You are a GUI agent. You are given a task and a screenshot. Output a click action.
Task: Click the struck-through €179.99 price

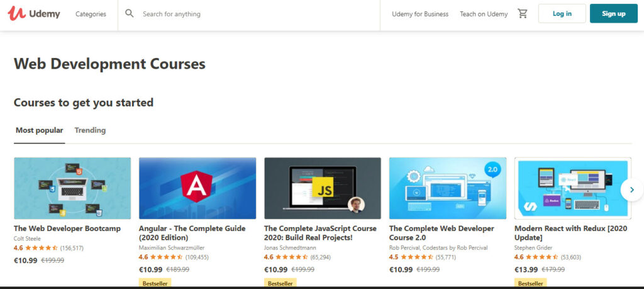click(553, 269)
